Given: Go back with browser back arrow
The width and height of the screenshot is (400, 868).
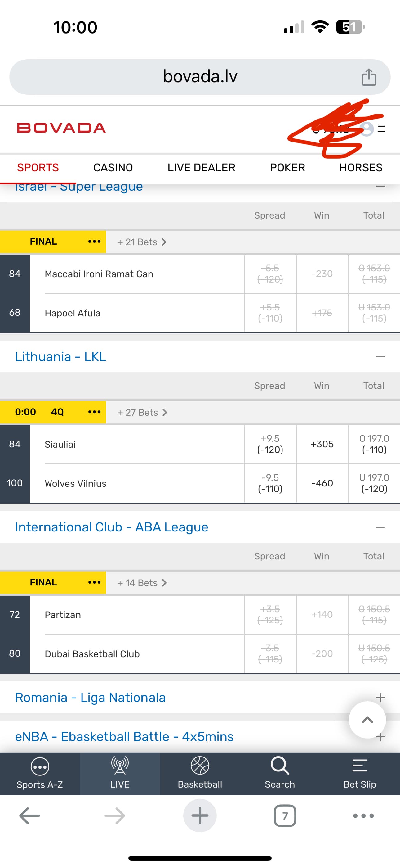Looking at the screenshot, I should [x=30, y=816].
